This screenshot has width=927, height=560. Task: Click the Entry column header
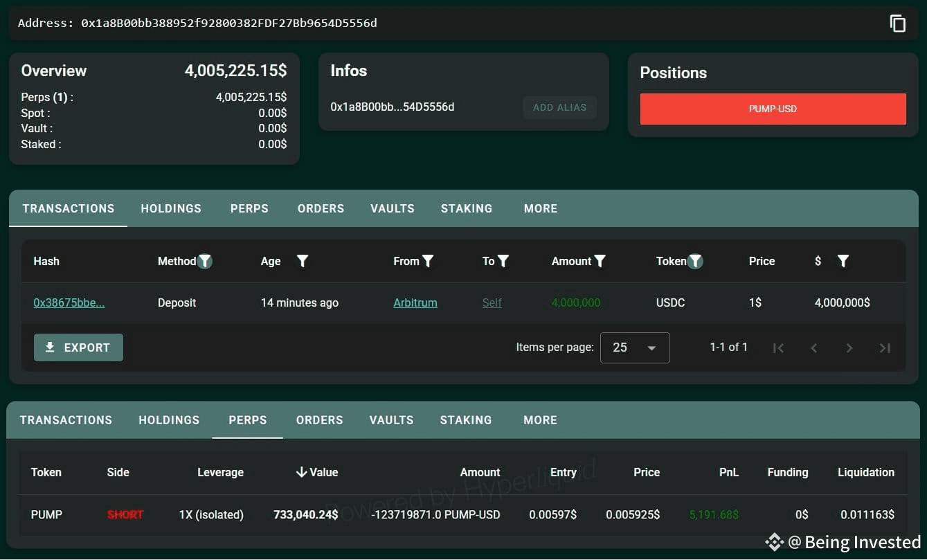(x=564, y=472)
